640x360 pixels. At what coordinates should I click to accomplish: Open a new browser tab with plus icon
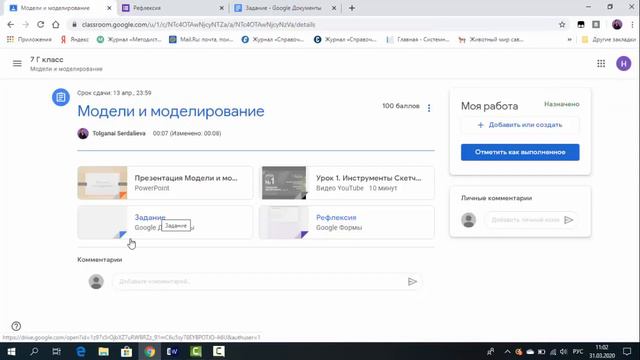(x=352, y=8)
